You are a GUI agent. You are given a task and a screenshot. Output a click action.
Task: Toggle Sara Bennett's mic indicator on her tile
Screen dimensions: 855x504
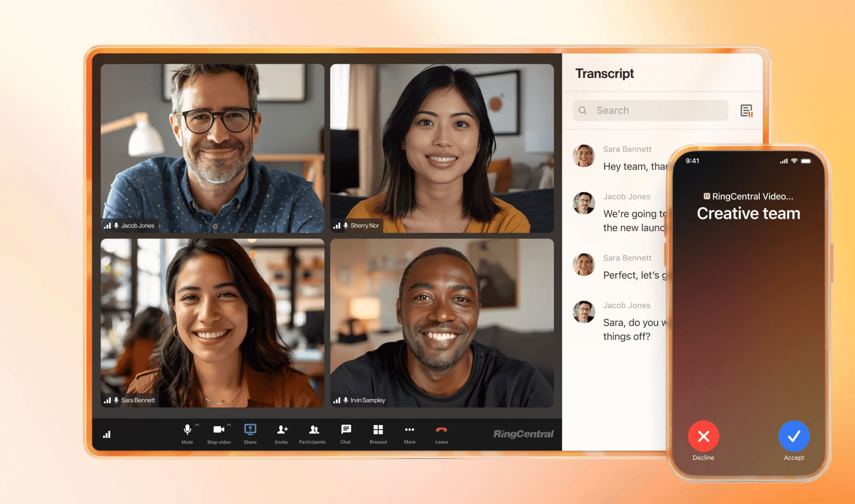pyautogui.click(x=116, y=400)
